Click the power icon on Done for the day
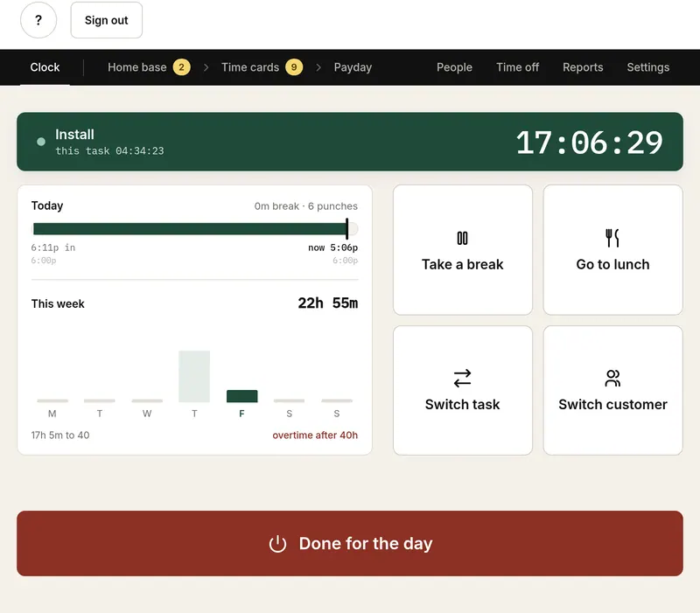Image resolution: width=700 pixels, height=613 pixels. pos(277,543)
